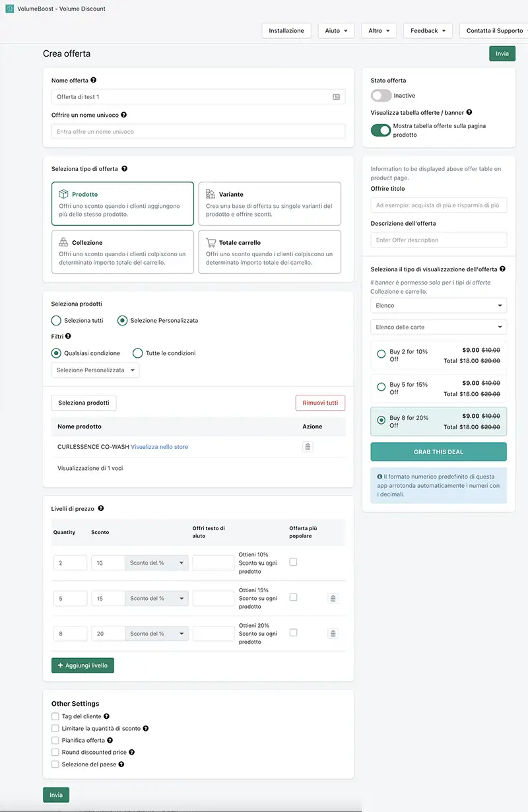Viewport: 528px width, 812px height.
Task: Delete the 15% price level row
Action: (333, 598)
